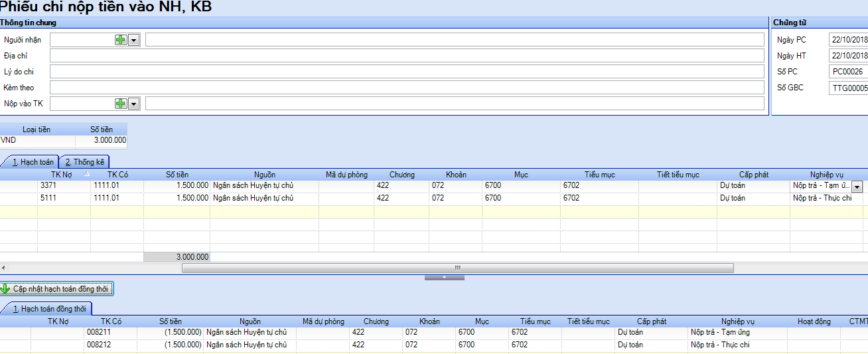Collapse panel using splitter arrow below grid

(x=445, y=278)
